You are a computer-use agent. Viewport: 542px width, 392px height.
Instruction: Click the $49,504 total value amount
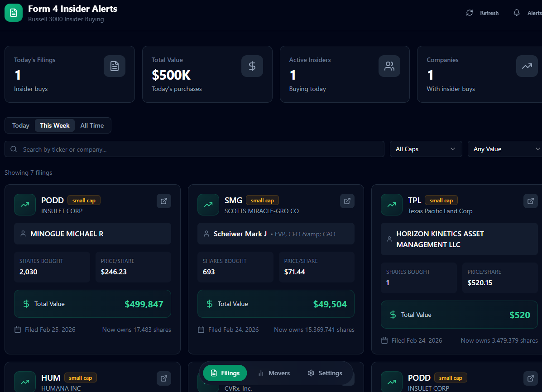click(x=330, y=304)
